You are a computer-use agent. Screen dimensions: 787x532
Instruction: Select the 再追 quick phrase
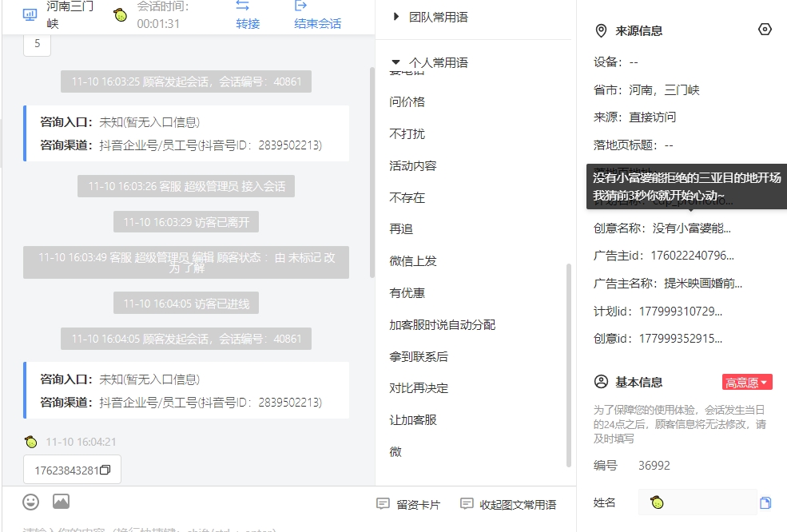401,229
